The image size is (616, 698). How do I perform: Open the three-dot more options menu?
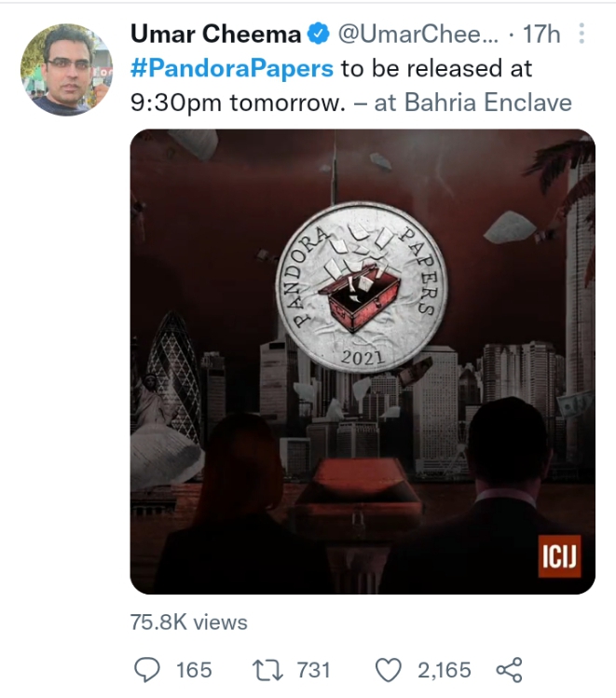582,34
